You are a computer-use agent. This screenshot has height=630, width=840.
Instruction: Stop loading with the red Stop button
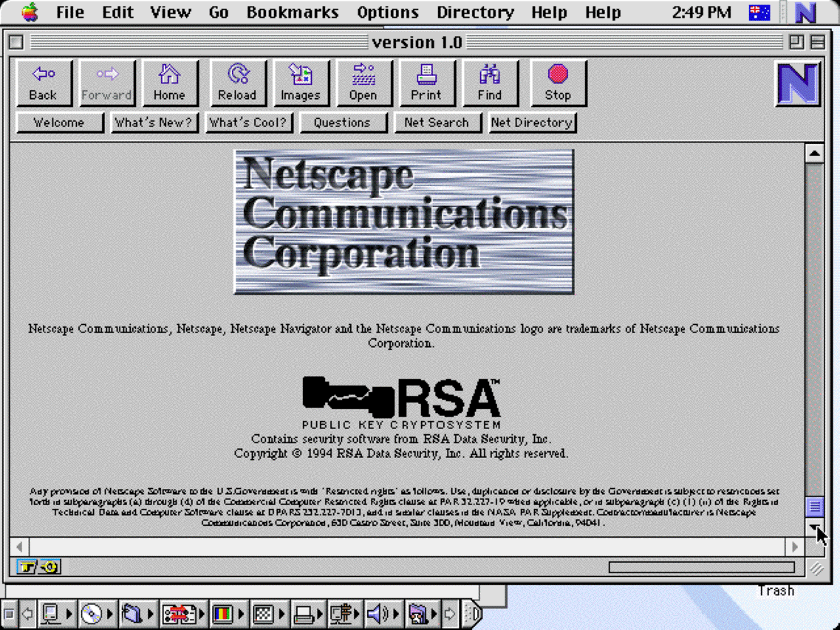(558, 83)
